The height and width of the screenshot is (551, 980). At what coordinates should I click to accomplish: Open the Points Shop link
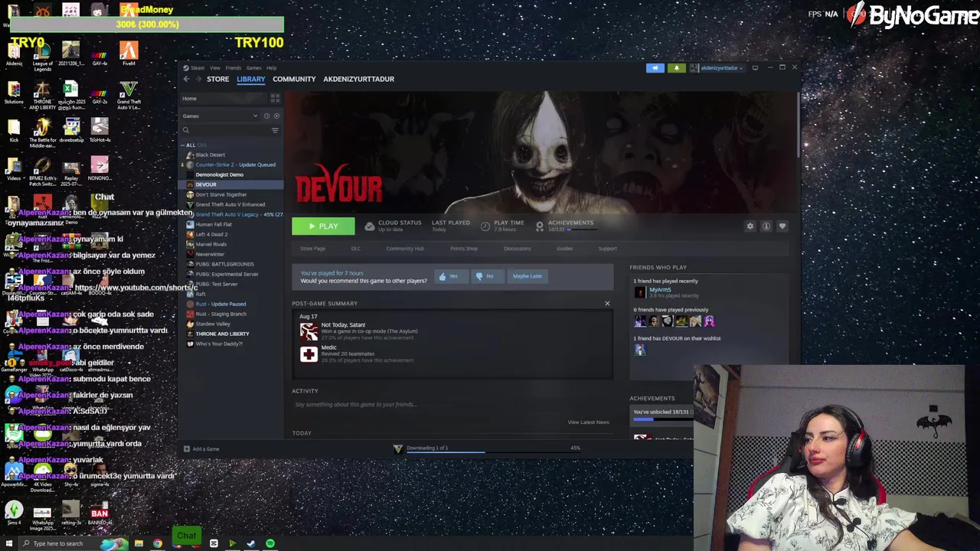point(464,249)
